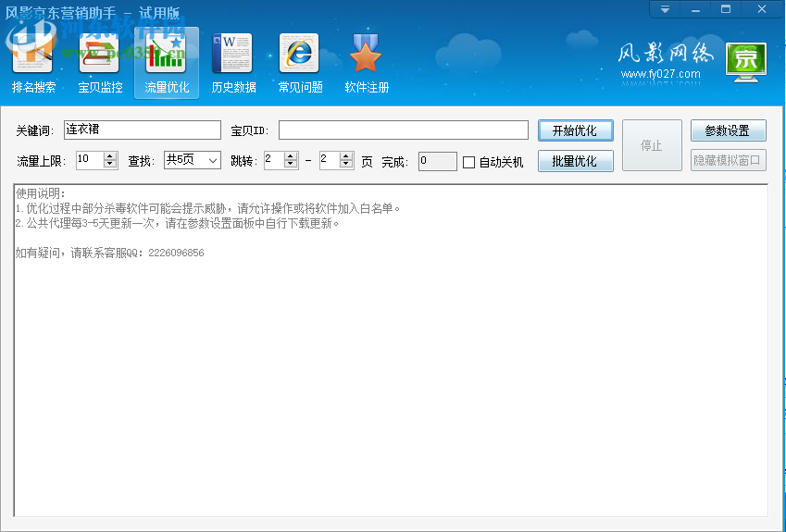
Task: Increase the first 跳转 page value
Action: [291, 156]
